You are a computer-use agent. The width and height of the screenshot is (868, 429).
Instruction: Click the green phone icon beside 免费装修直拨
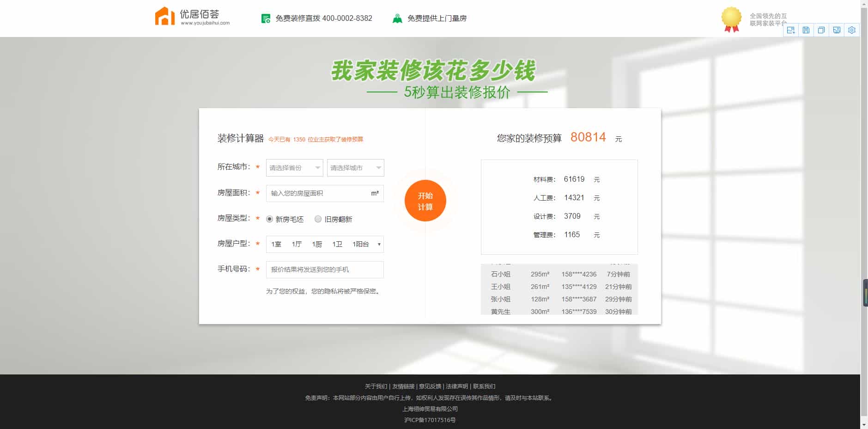[x=266, y=18]
